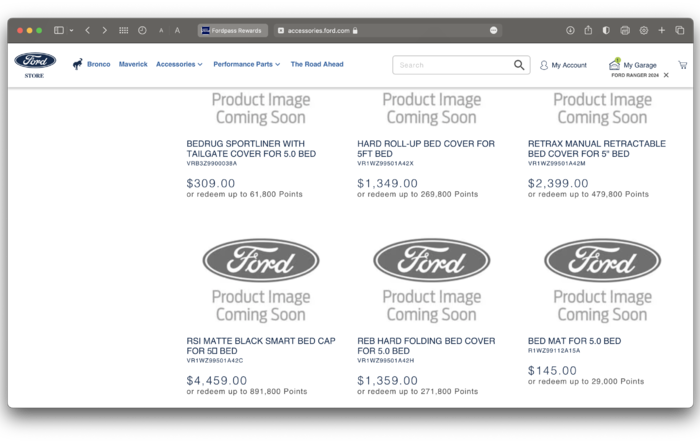Click the Share icon in Safari
Screen dimensions: 700x443
pos(588,30)
